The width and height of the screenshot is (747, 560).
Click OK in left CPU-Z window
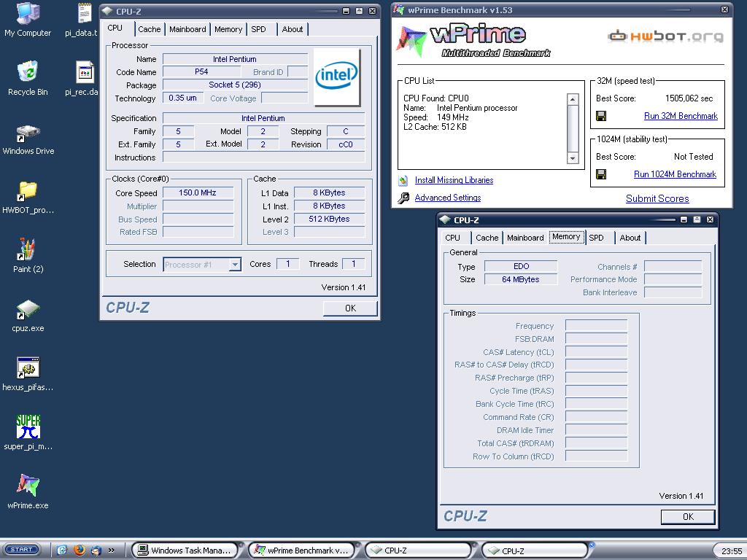350,308
